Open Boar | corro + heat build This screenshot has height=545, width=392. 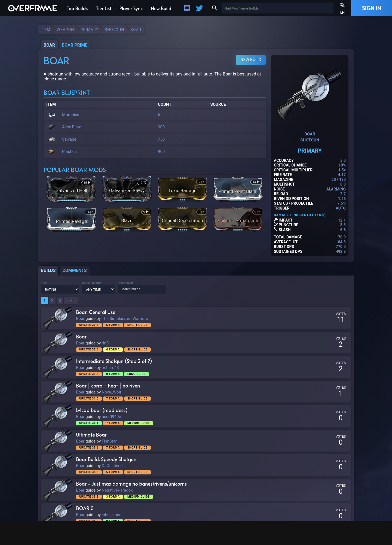click(x=108, y=386)
